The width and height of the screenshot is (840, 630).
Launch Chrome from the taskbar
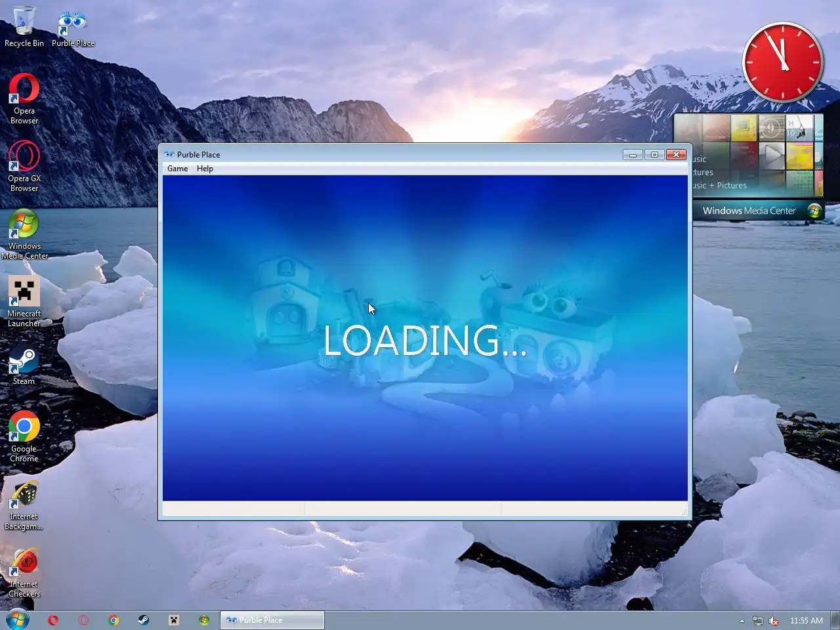pos(114,620)
